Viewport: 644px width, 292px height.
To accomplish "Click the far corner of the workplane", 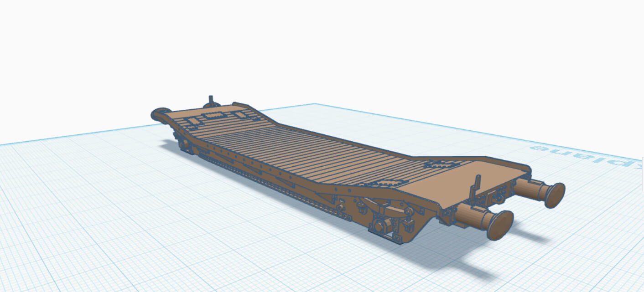I will (x=314, y=105).
